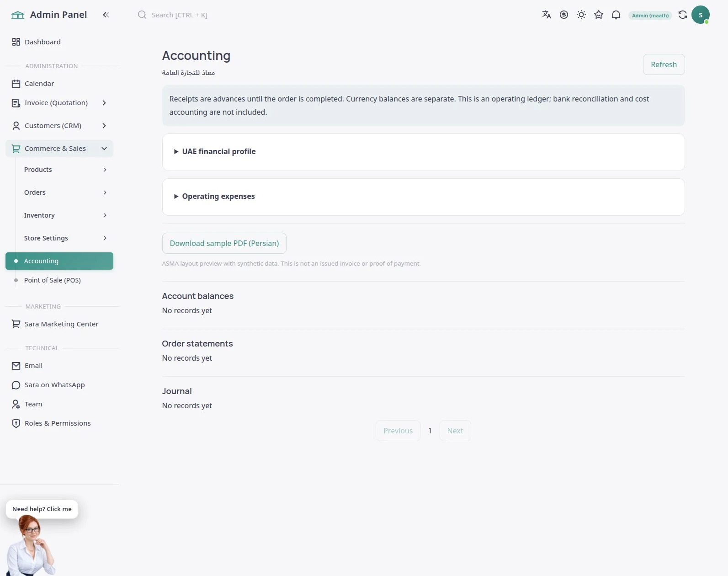Screen dimensions: 728x576
Task: Click the Team member icon
Action: tap(16, 404)
